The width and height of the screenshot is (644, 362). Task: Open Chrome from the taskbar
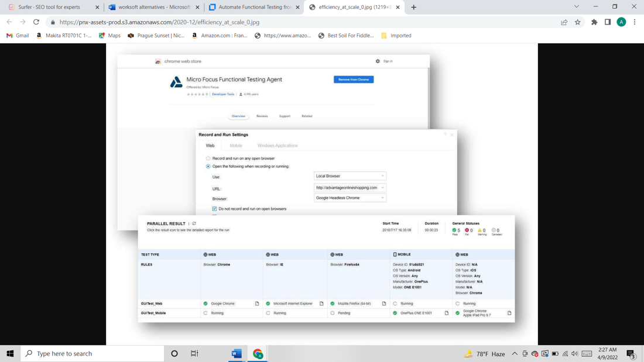point(258,353)
